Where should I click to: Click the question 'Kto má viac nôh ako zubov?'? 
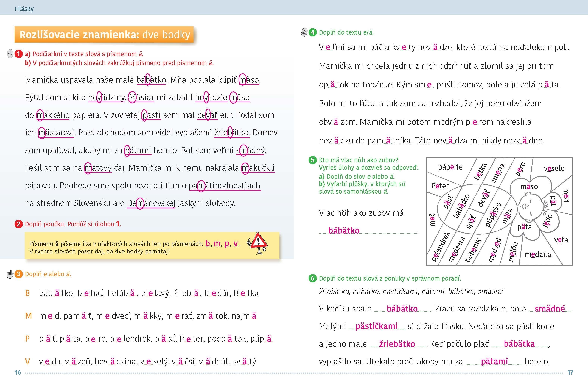[358, 160]
